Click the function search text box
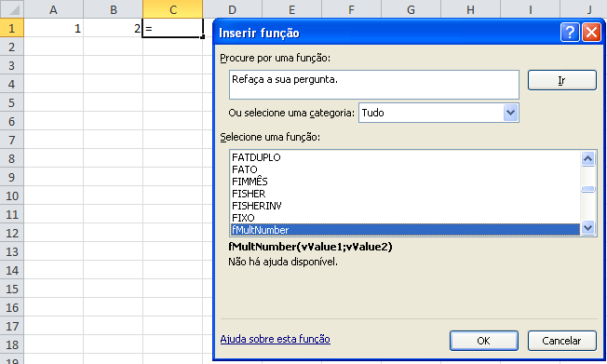The height and width of the screenshot is (364, 607). [374, 85]
